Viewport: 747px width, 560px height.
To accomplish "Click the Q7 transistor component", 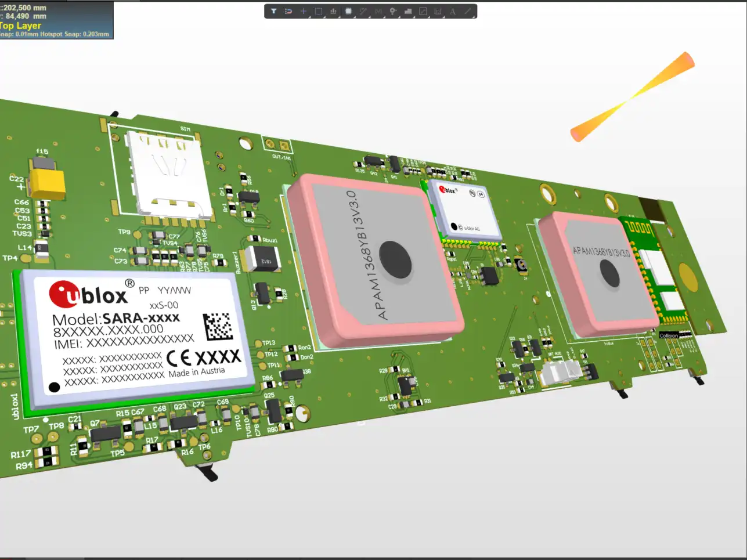I will [x=106, y=434].
